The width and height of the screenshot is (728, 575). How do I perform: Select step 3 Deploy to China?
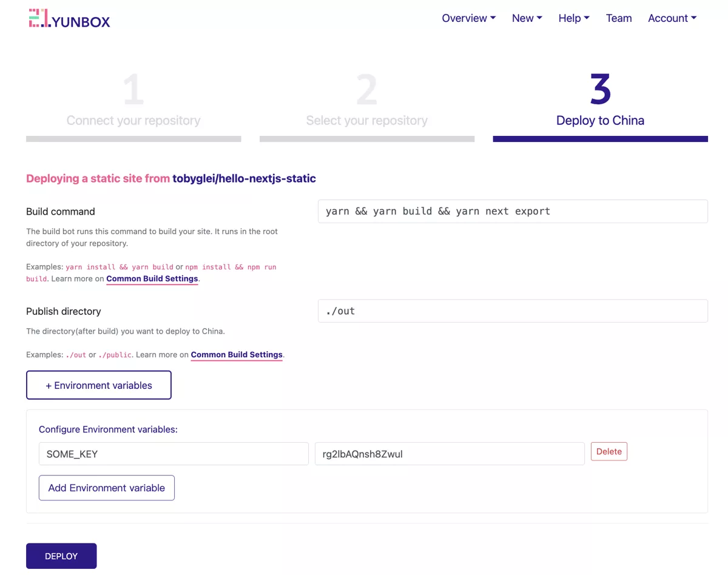point(601,106)
